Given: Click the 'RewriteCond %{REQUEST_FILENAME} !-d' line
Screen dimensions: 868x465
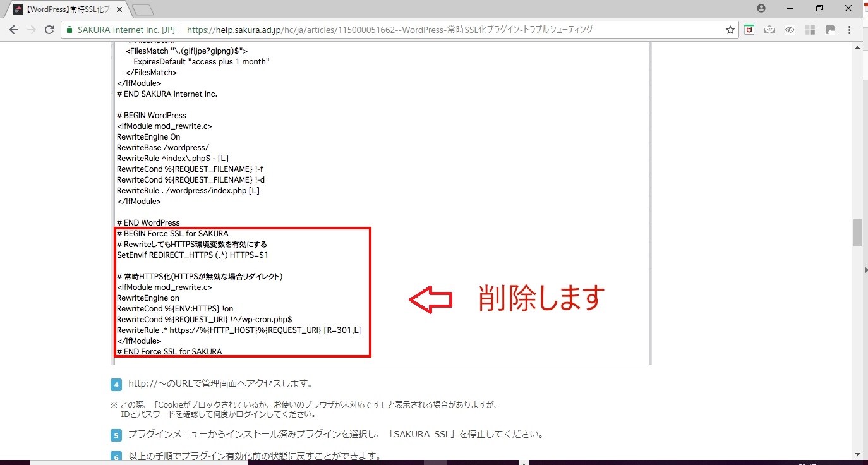Looking at the screenshot, I should click(190, 179).
